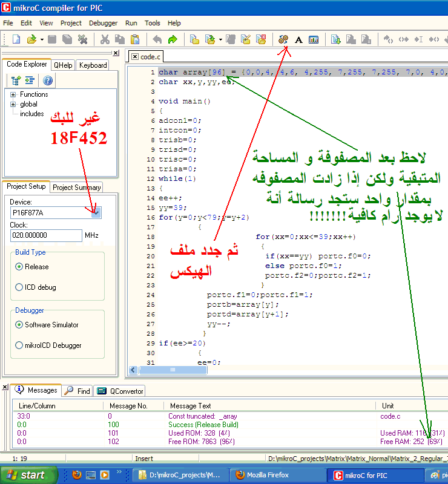Open the Tools menu
Screen dimensions: 448x484
[153, 23]
